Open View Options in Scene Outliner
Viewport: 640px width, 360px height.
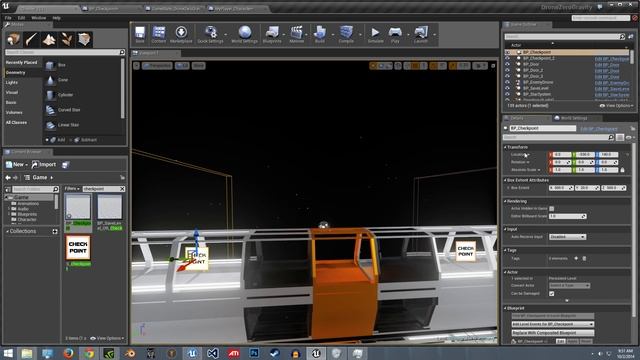[x=616, y=106]
